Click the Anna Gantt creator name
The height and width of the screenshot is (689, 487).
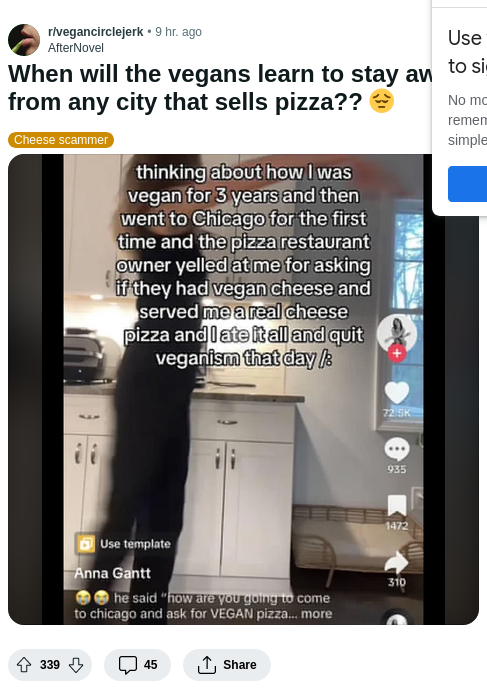112,573
